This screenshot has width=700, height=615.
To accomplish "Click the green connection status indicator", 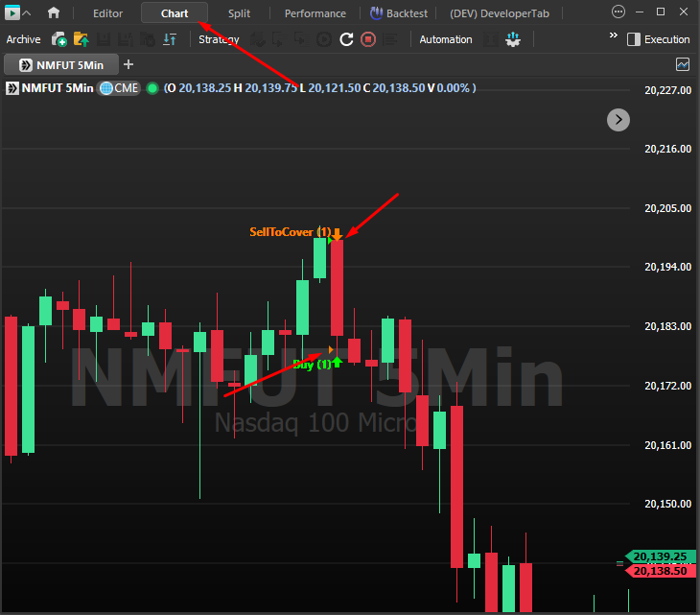I will pos(152,87).
